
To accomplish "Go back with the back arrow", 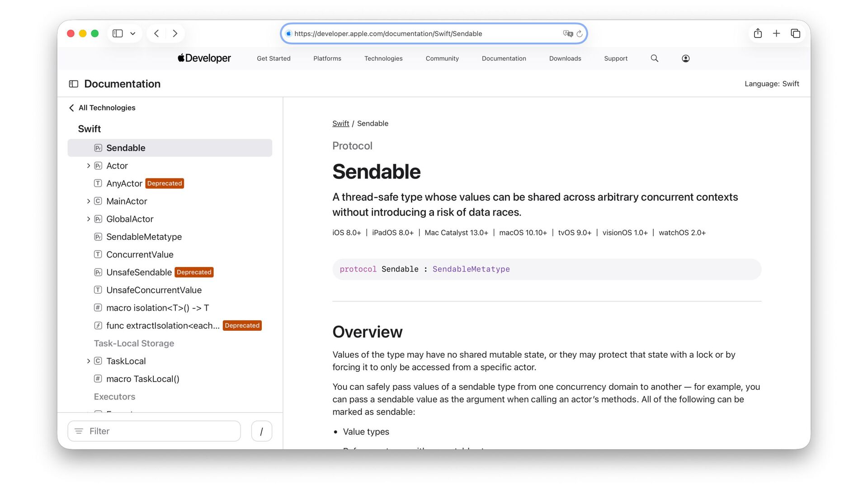I will point(156,33).
